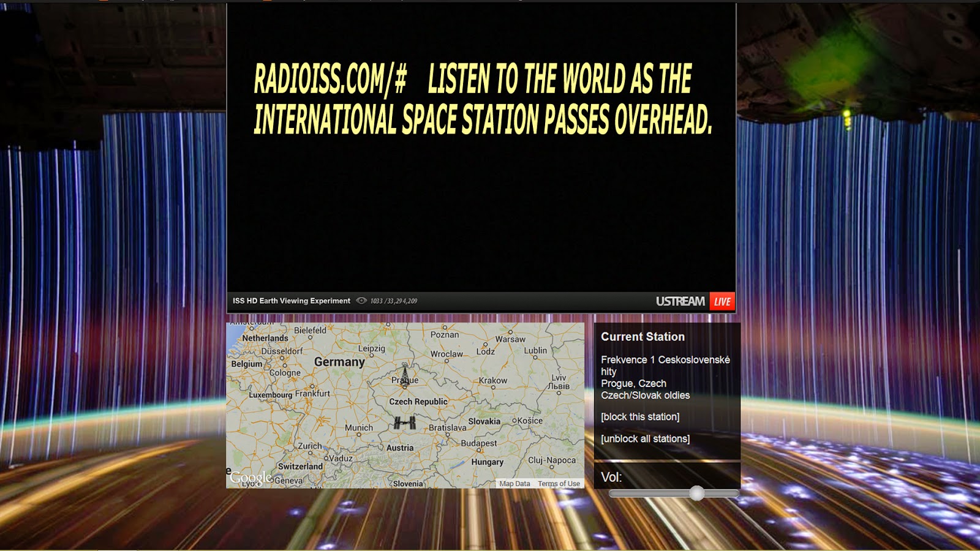
Task: Click the Map Data label
Action: click(514, 484)
